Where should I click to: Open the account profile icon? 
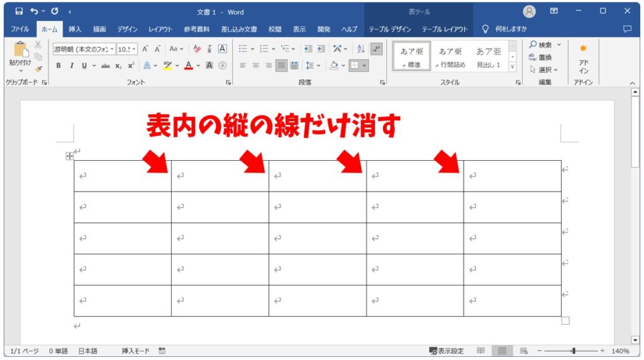click(x=529, y=11)
